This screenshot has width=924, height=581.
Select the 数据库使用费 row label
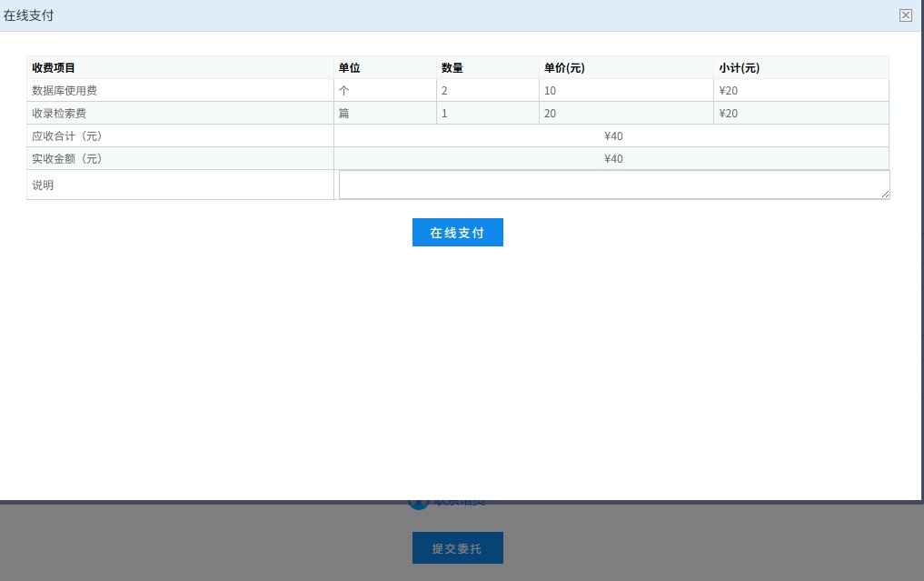point(64,91)
